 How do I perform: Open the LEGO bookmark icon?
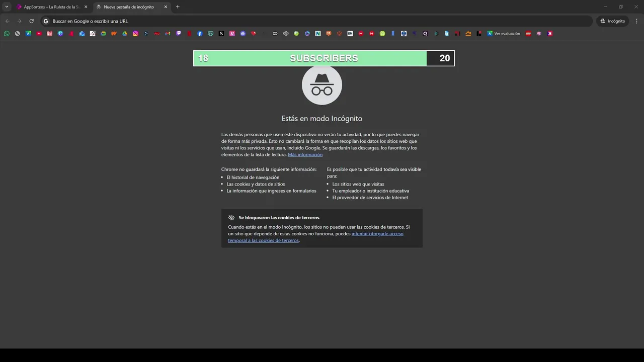click(x=528, y=34)
